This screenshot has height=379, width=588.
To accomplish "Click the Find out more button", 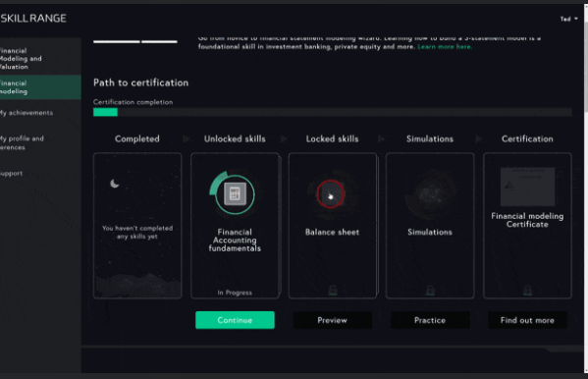I will [x=527, y=320].
